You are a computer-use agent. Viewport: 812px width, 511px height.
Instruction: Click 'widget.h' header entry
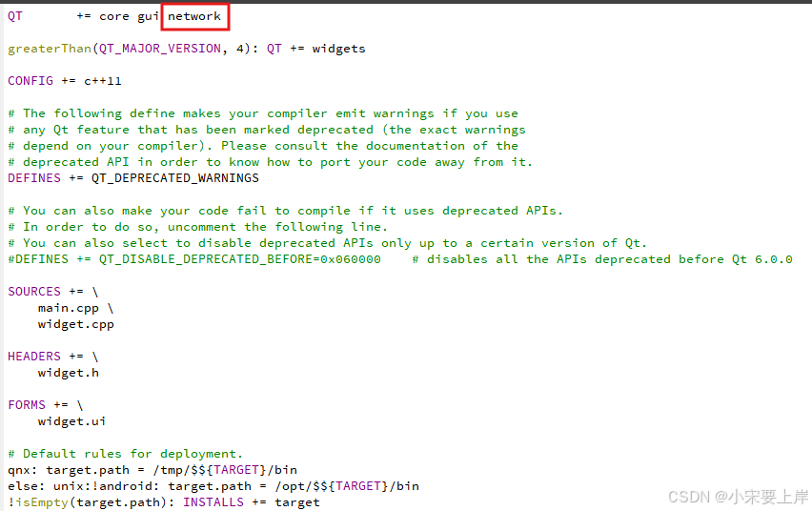(x=69, y=373)
